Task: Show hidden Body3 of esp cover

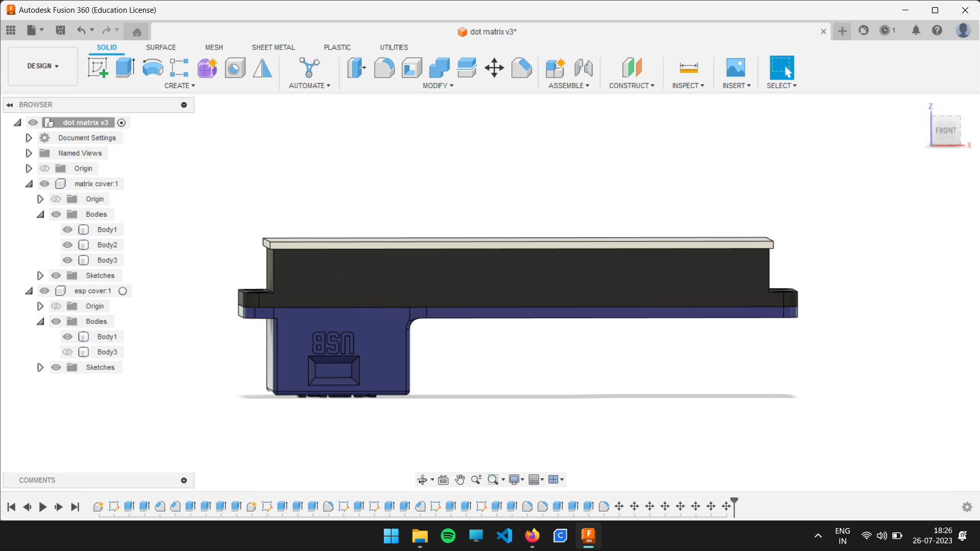Action: click(x=67, y=352)
